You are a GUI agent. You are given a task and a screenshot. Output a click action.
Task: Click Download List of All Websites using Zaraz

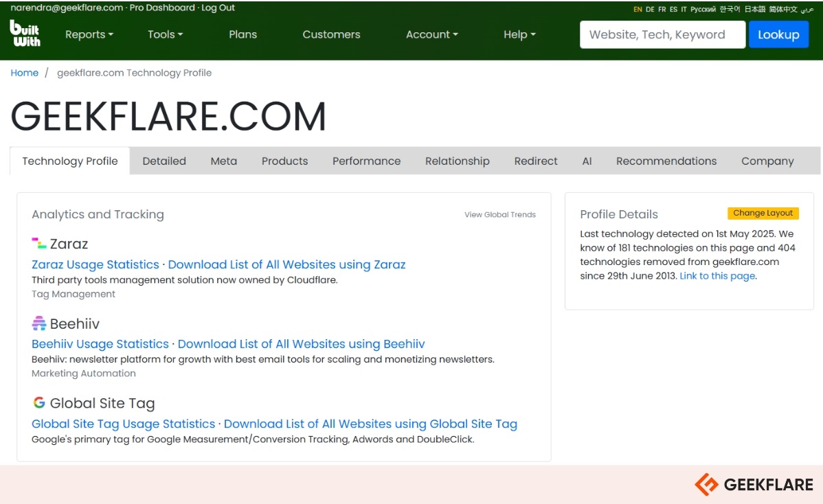286,264
